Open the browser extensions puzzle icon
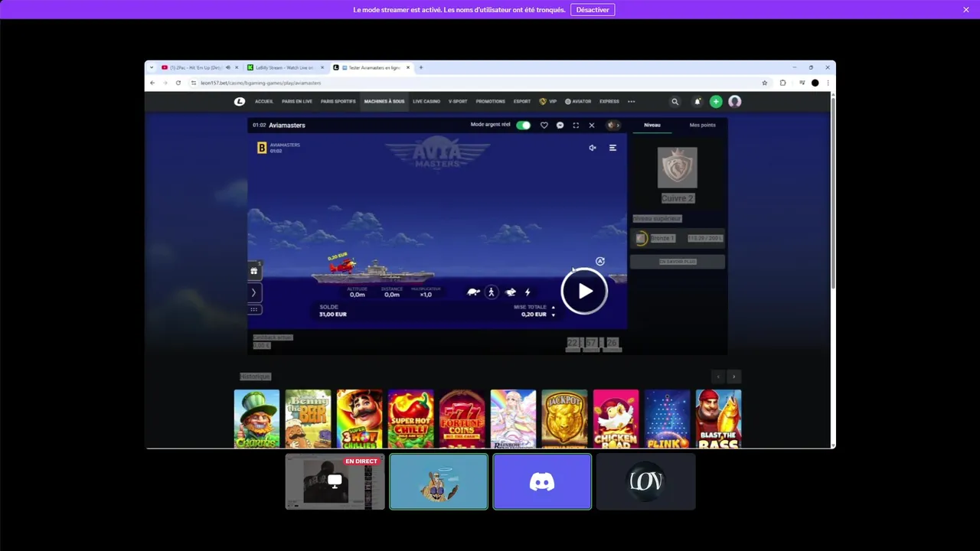Screen dimensions: 980x551 [x=782, y=83]
